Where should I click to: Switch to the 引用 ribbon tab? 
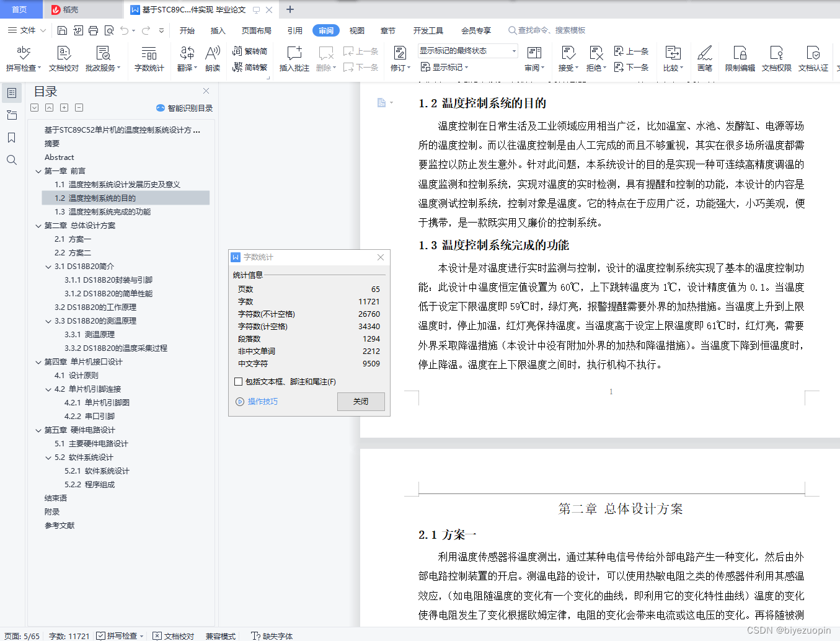coord(295,30)
